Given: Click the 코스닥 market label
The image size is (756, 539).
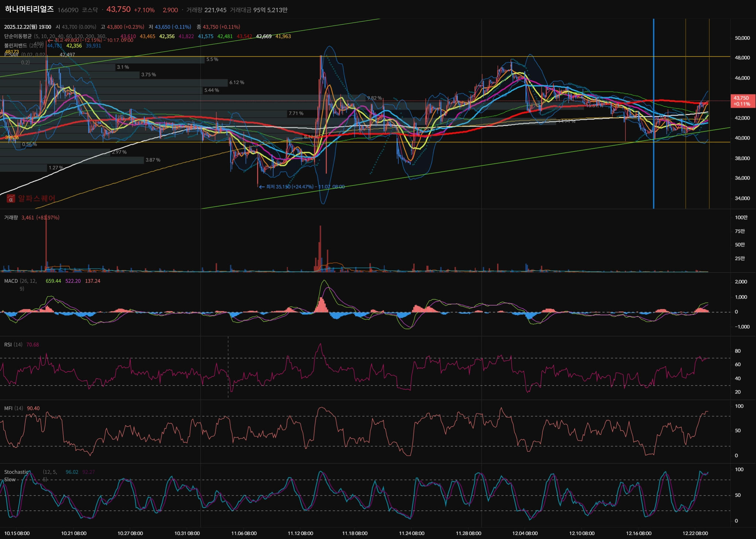Looking at the screenshot, I should point(90,10).
